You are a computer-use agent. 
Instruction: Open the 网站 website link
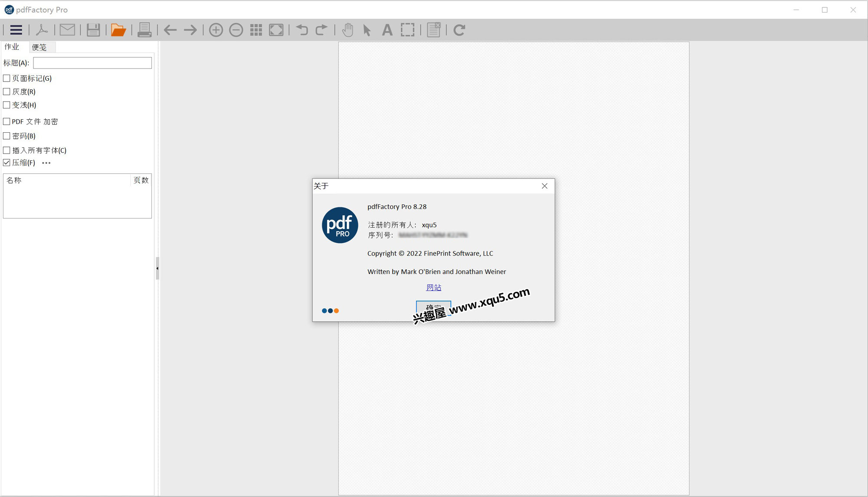coord(434,287)
